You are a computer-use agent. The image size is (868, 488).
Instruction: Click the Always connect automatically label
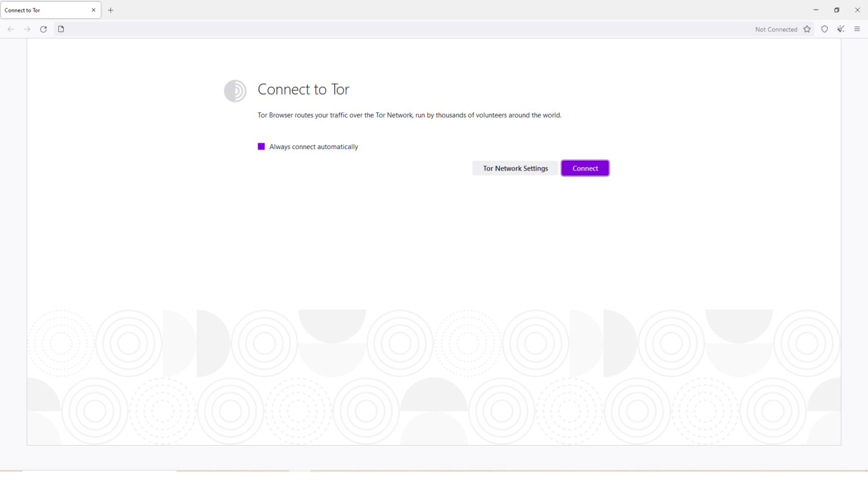point(313,146)
